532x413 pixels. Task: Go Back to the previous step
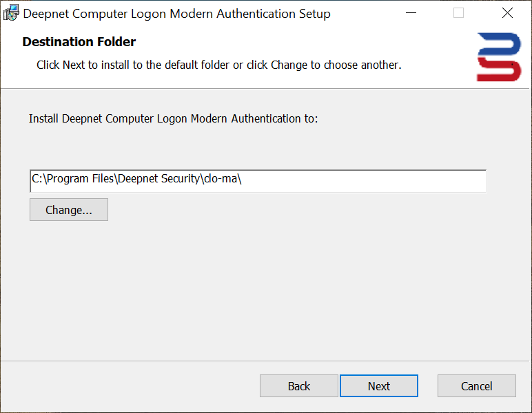pos(298,386)
